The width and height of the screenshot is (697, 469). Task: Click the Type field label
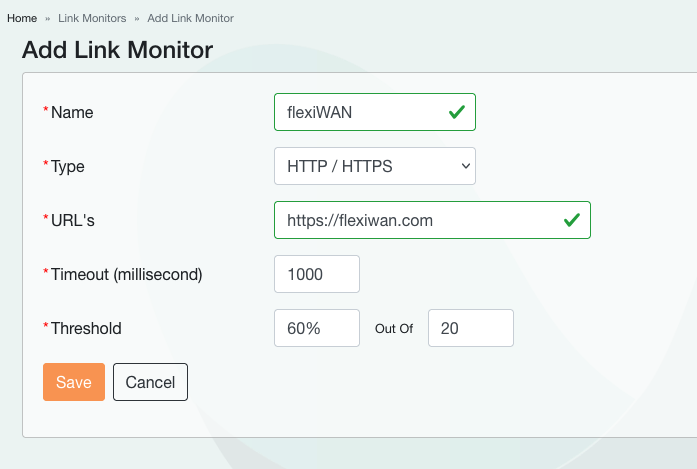click(67, 167)
